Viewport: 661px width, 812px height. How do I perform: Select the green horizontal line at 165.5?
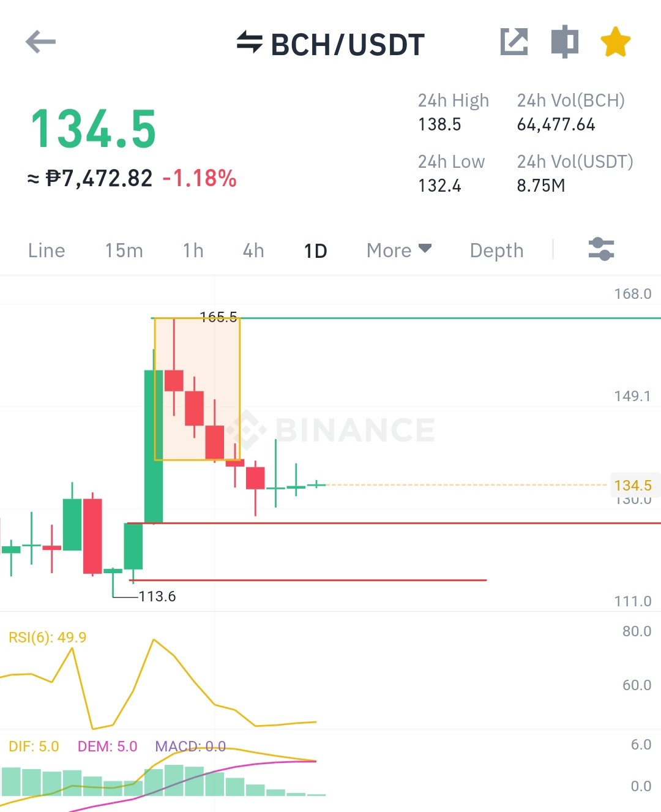pyautogui.click(x=450, y=318)
